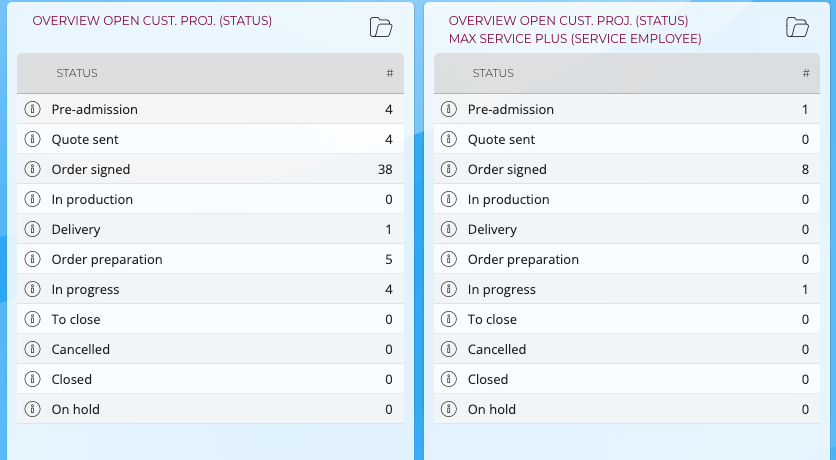Click info icon for Closed in left panel

pos(33,379)
